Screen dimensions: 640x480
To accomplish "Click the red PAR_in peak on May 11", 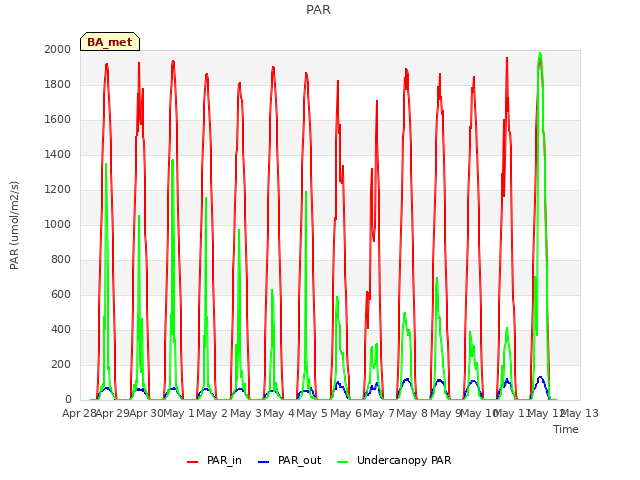I will (507, 58).
